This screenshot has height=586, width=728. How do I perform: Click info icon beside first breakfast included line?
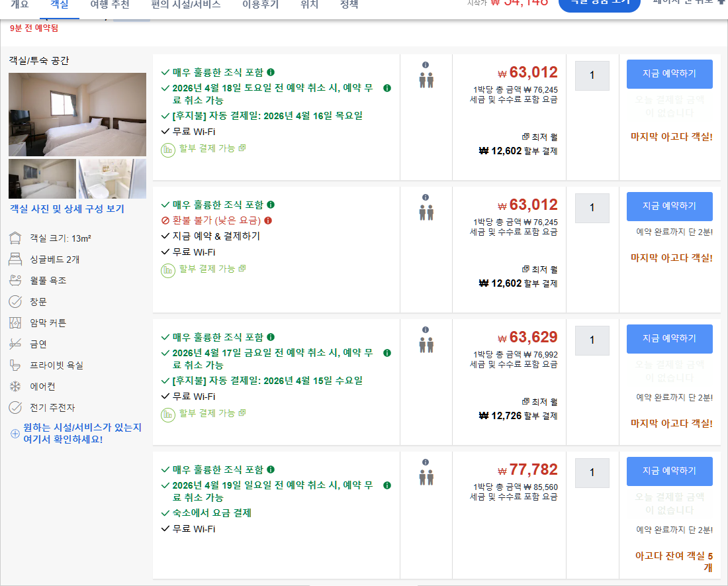(x=271, y=72)
